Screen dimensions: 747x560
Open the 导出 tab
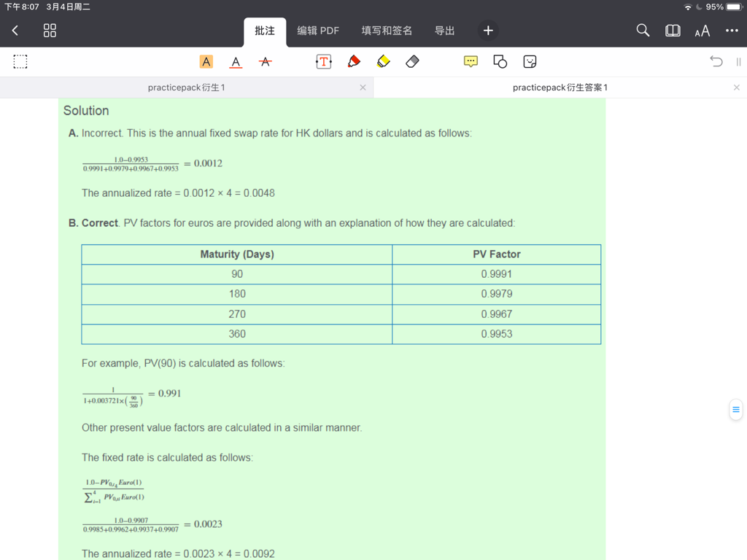coord(444,31)
